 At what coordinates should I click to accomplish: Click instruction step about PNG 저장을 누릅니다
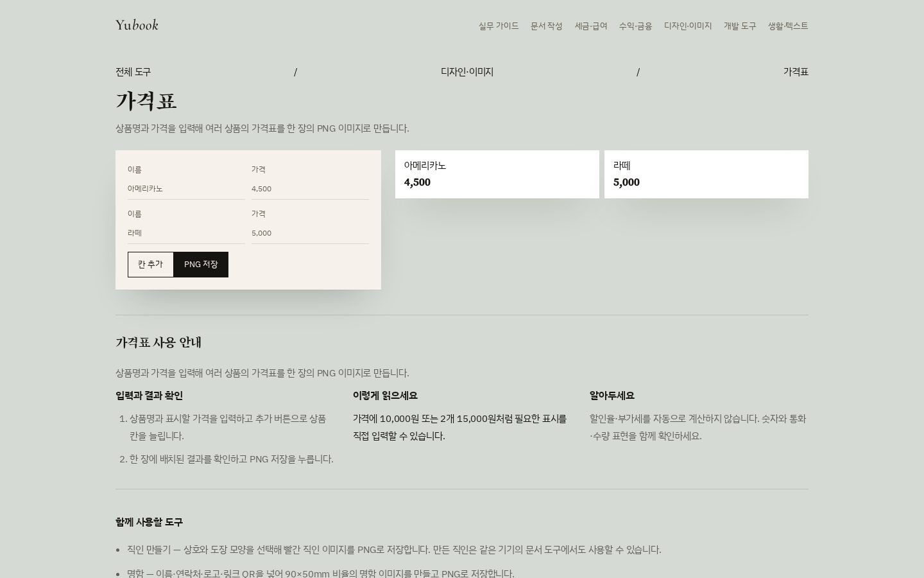point(232,459)
